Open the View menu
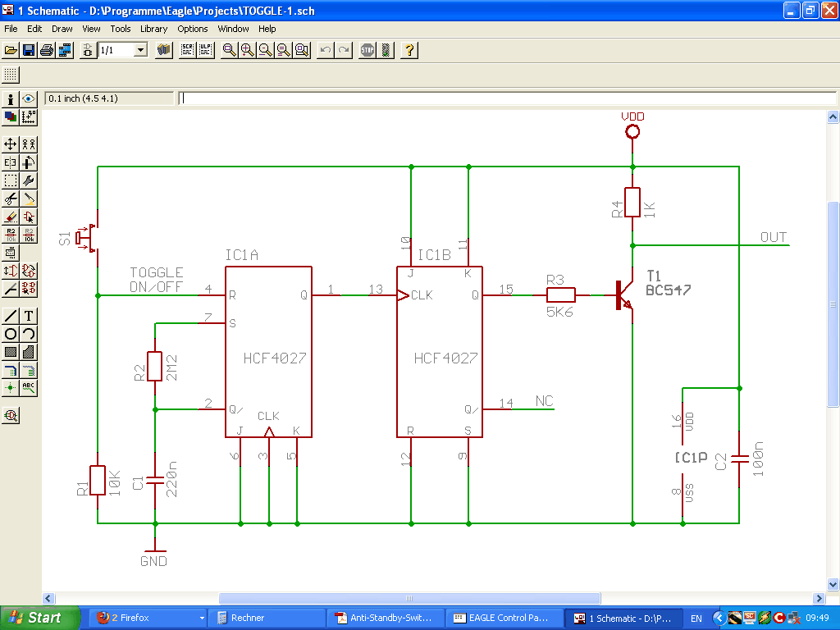The image size is (840, 630). [91, 29]
